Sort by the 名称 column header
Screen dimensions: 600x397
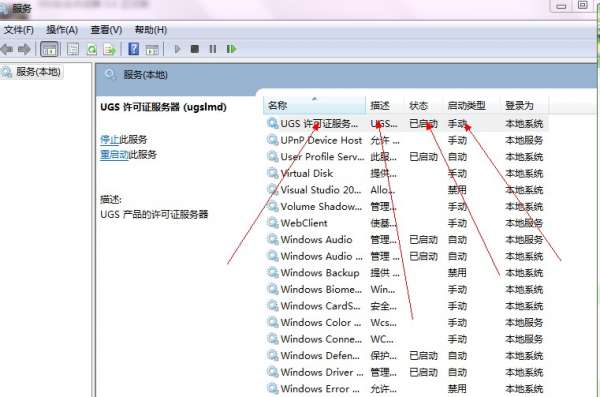coord(314,105)
